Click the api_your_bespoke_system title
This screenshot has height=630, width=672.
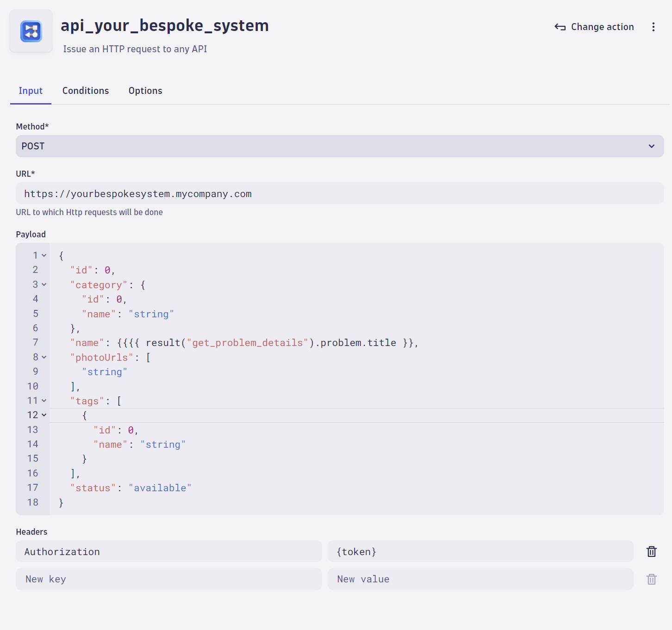(165, 25)
